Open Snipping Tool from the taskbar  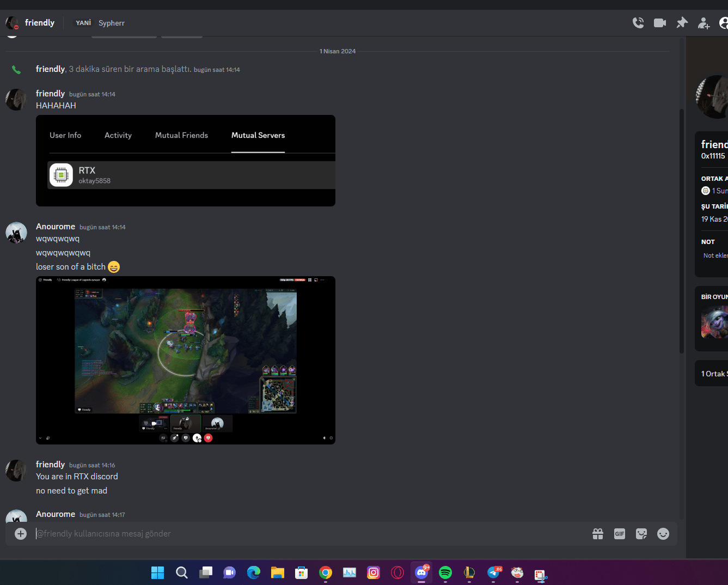click(x=540, y=575)
